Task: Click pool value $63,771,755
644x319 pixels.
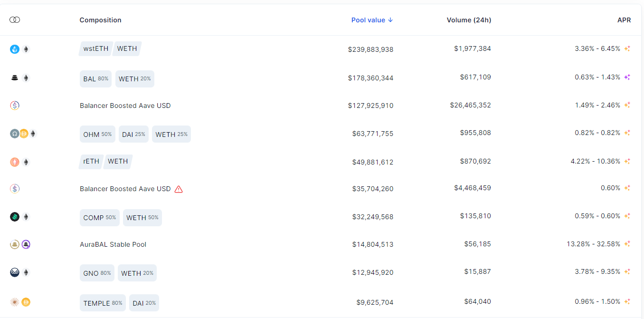Action: tap(373, 134)
